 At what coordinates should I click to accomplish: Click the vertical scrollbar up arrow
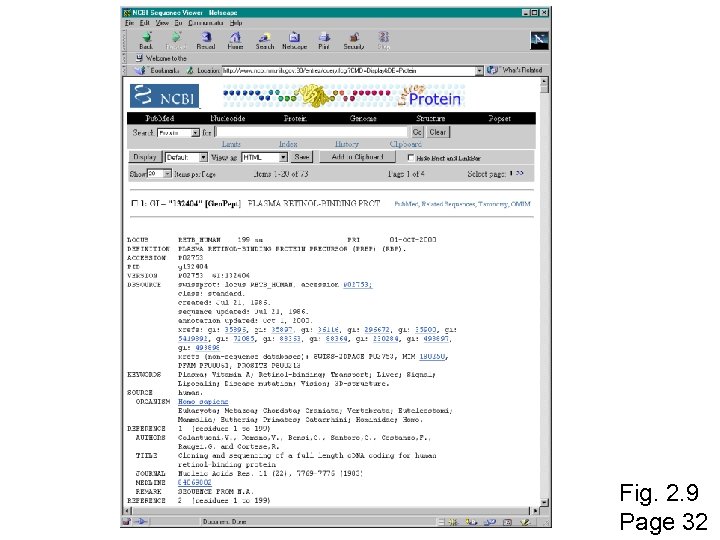(x=544, y=82)
